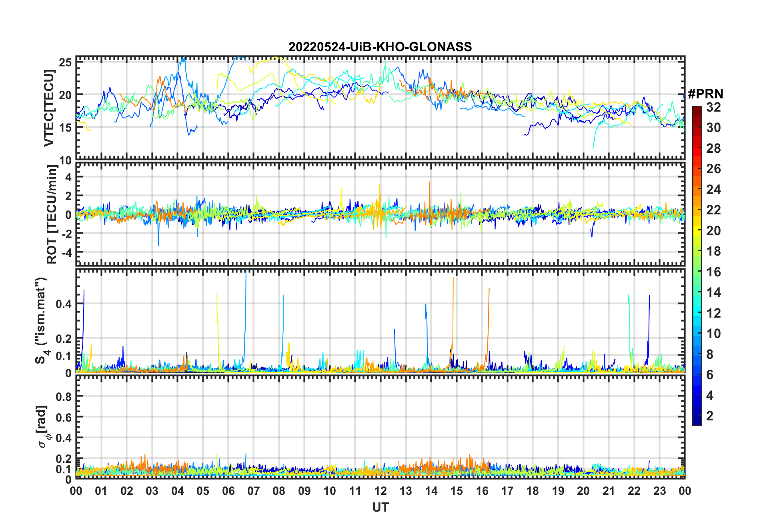Click the yellow band near PRN 20 on colorbar

[x=697, y=230]
